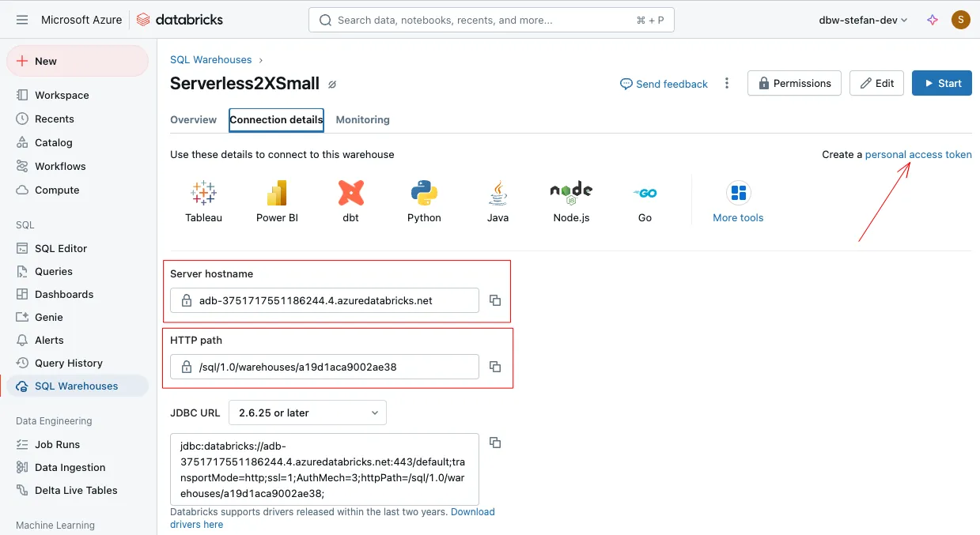The width and height of the screenshot is (980, 535).
Task: Choose the dbt connection icon
Action: click(x=350, y=193)
